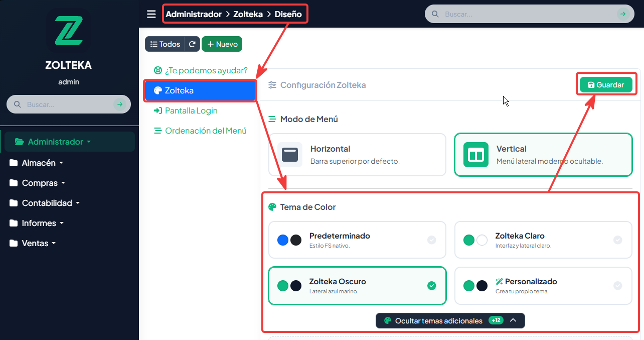Open the ¿Te podemos ayudar? section
Image resolution: width=644 pixels, height=340 pixels.
click(201, 70)
